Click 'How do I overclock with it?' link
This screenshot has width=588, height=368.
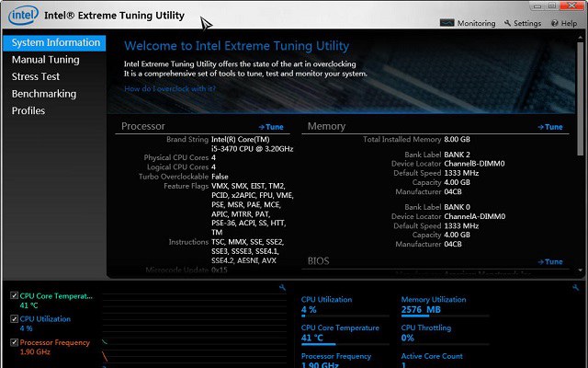click(x=170, y=89)
